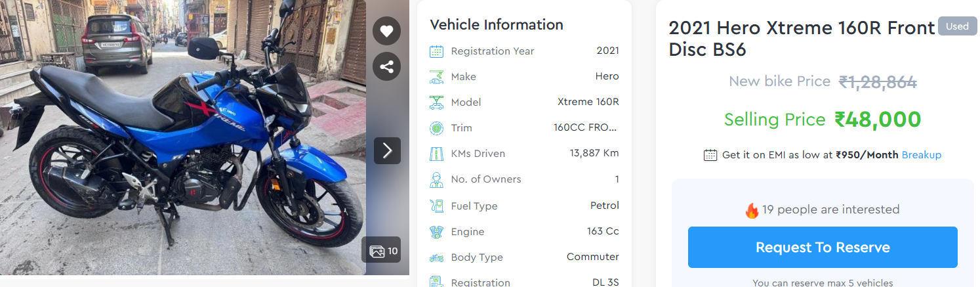Click the struck-through price ₹1,28,864
The width and height of the screenshot is (980, 287).
[x=878, y=82]
